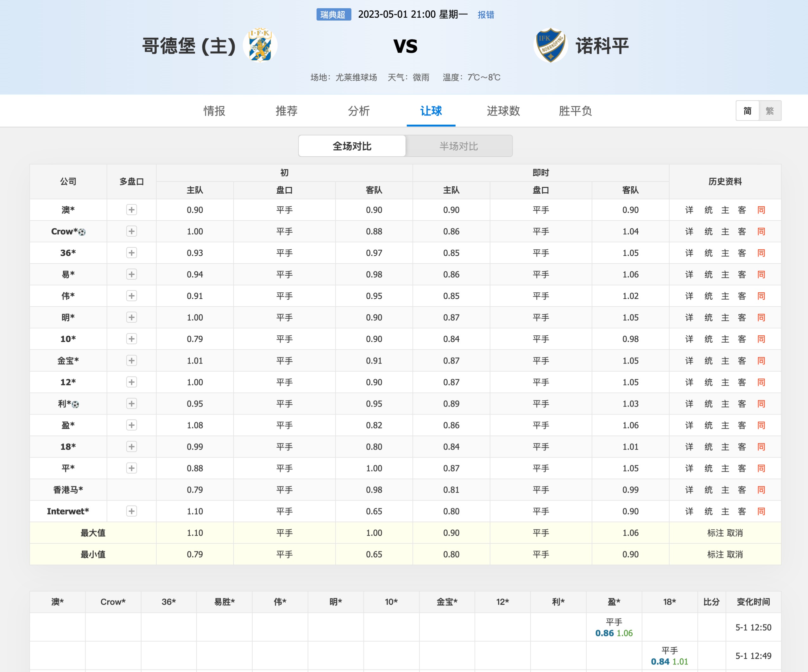Expand multi-handicap plus in 12* row

132,382
